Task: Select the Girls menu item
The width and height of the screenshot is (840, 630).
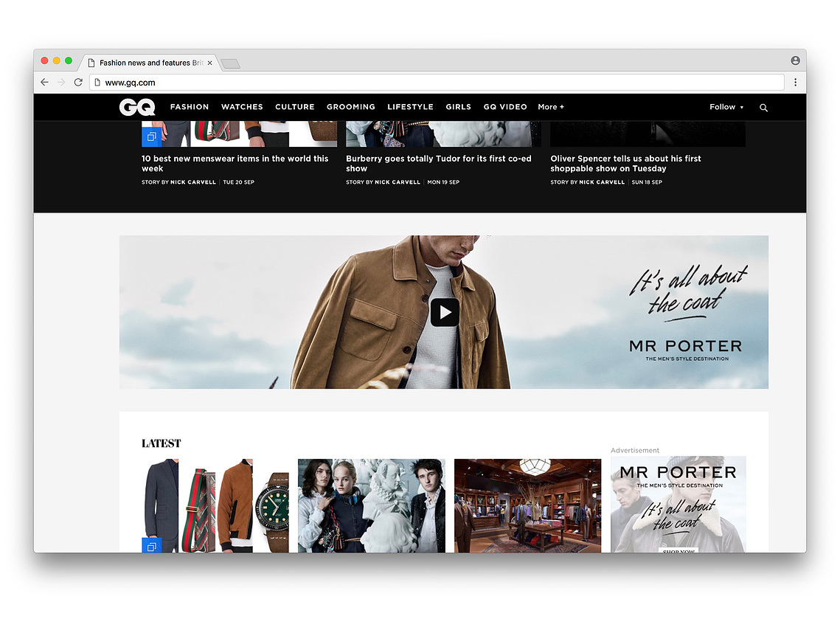Action: point(459,107)
